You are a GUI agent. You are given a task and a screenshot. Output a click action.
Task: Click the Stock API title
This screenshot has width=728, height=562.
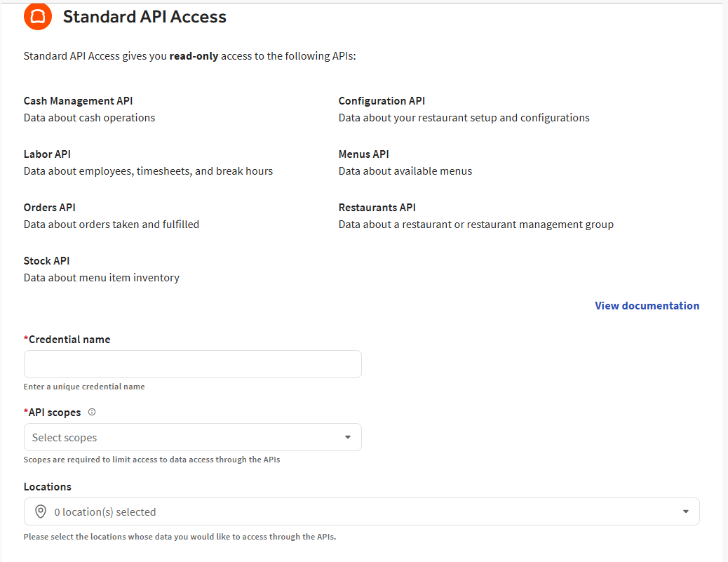[46, 261]
